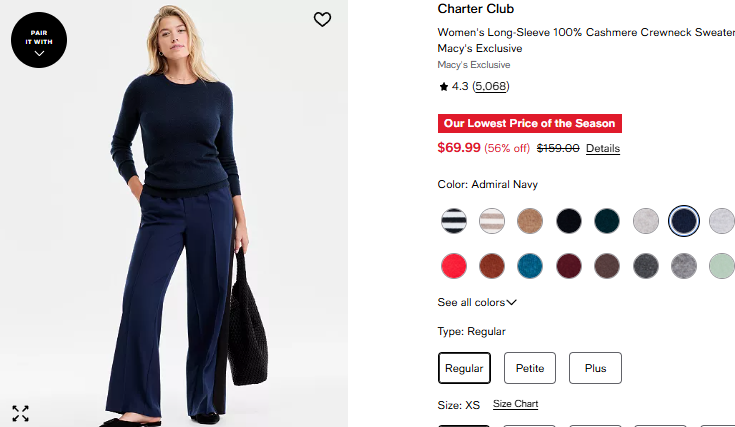
Task: Pick the mint green color swatch
Action: pyautogui.click(x=722, y=266)
